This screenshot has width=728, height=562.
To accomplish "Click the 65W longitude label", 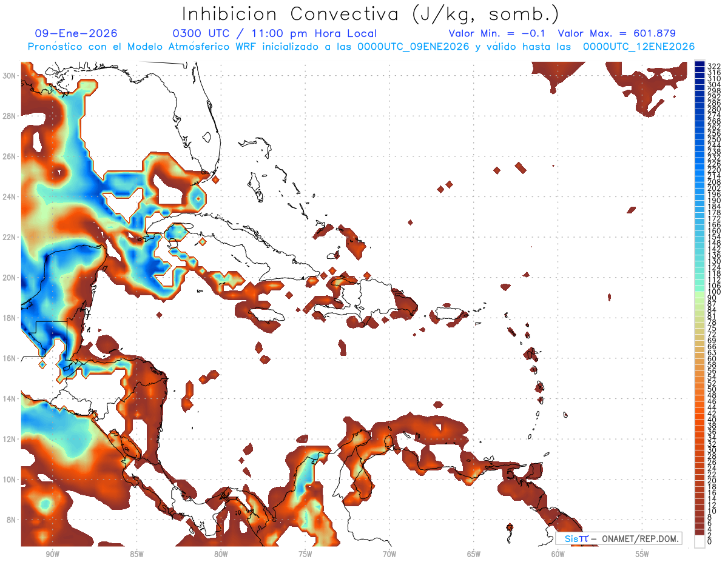I will (474, 555).
